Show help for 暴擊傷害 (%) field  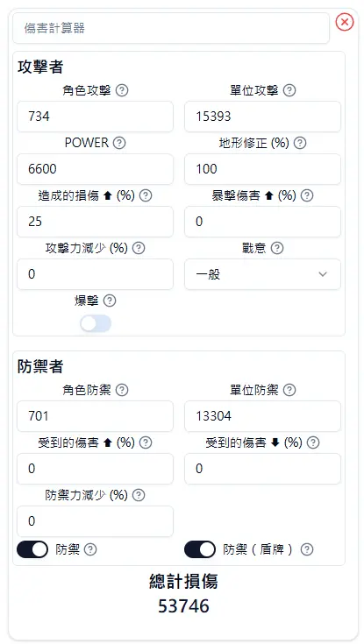pos(307,195)
